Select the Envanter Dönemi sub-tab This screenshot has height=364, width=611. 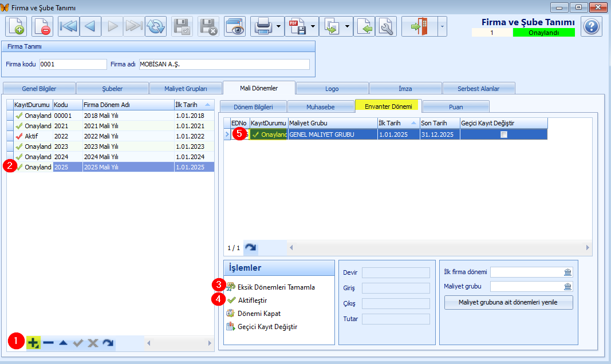click(x=388, y=106)
